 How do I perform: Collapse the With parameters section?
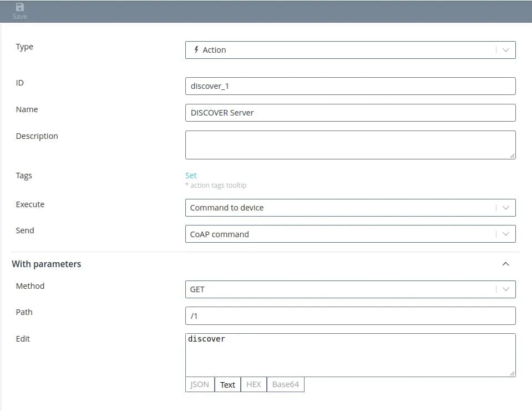[505, 264]
